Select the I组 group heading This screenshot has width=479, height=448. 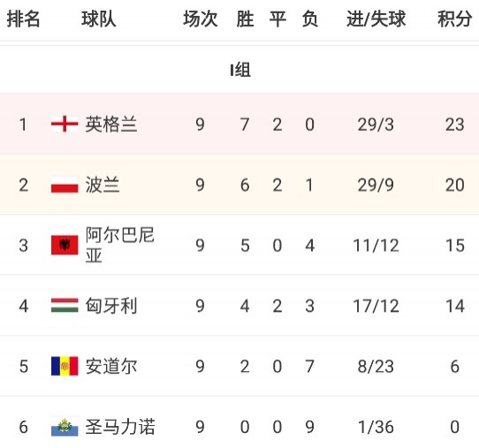pos(240,70)
